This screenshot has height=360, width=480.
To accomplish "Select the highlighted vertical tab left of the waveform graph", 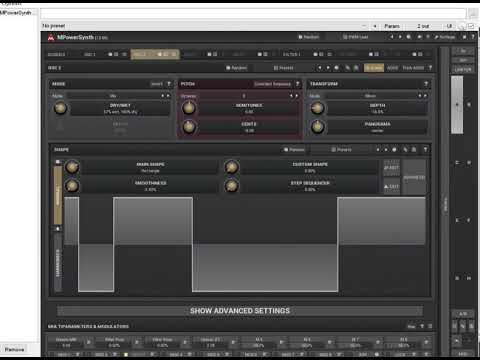I will (58, 195).
